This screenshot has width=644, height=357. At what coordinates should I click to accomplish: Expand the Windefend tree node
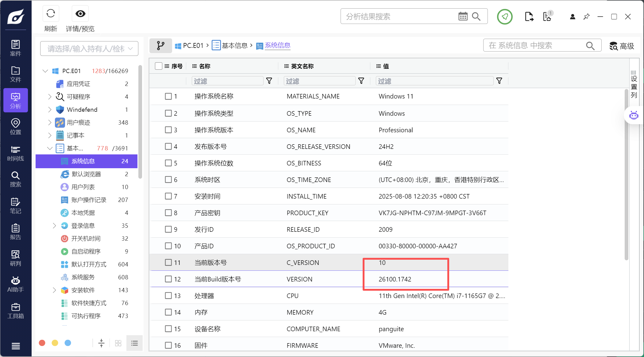pos(50,110)
